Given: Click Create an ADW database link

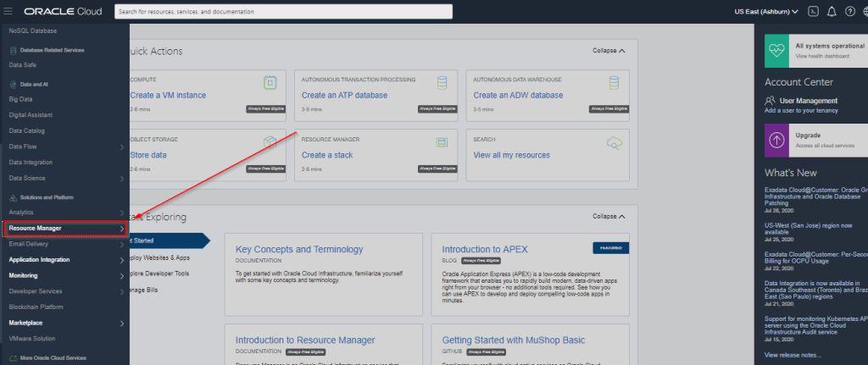Looking at the screenshot, I should coord(518,95).
